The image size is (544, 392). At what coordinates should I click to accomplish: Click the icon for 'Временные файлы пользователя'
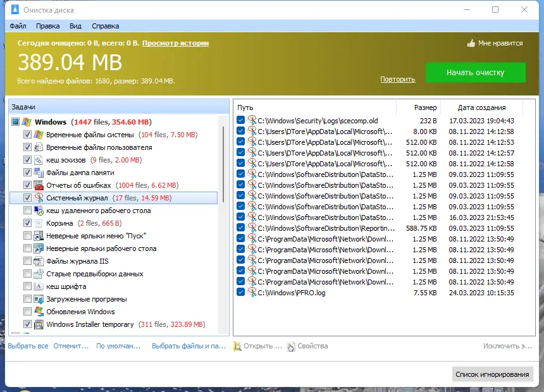tap(39, 147)
